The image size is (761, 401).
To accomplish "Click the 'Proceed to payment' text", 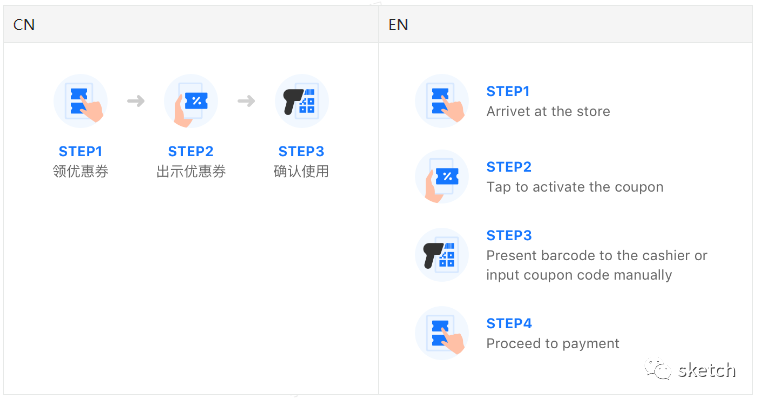I will tap(553, 343).
